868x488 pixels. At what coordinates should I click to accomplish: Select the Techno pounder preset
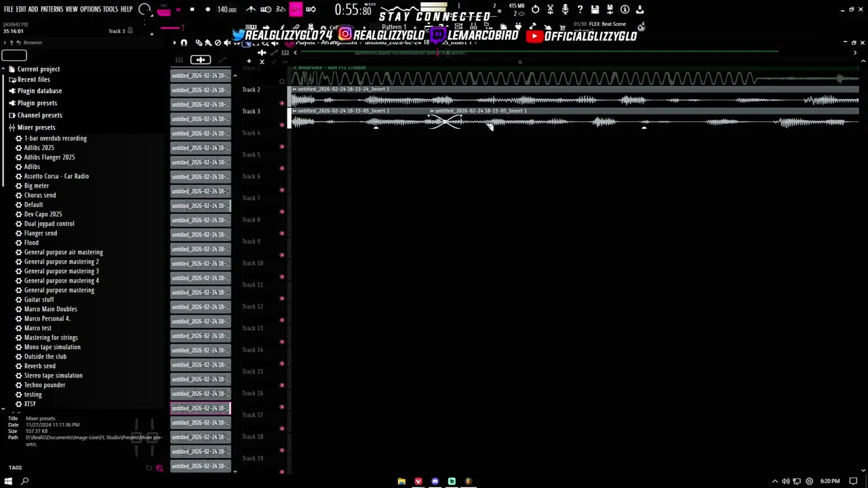click(45, 385)
